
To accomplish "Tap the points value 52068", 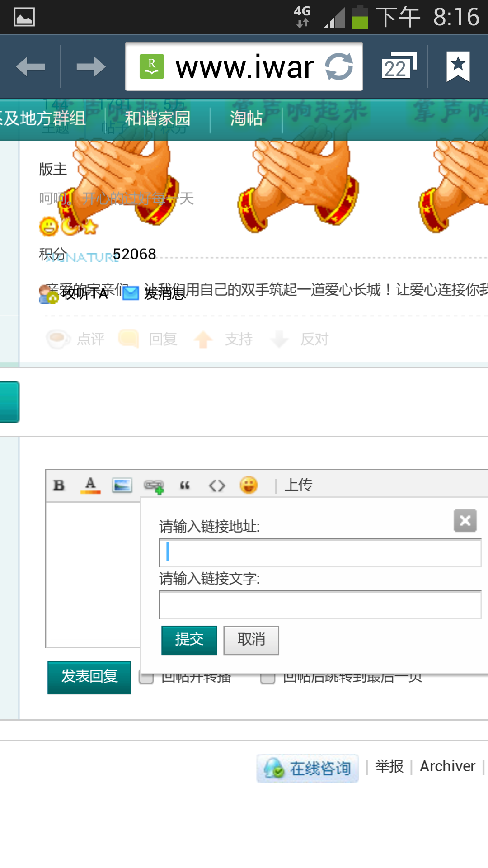I will pyautogui.click(x=134, y=254).
